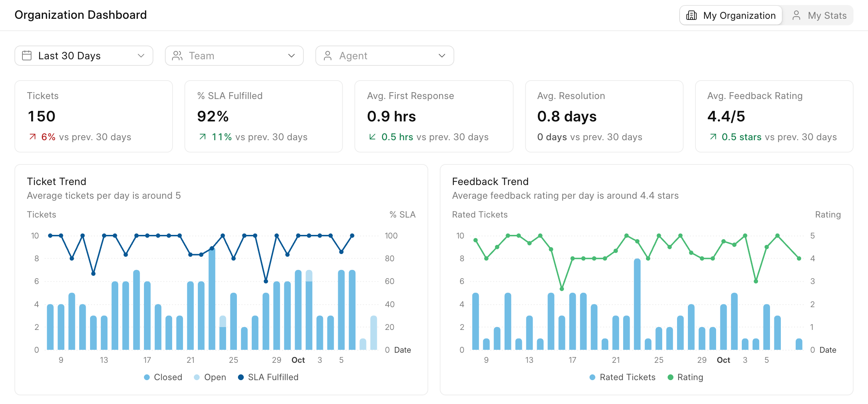Click the '% SLA' axis label

click(x=403, y=215)
